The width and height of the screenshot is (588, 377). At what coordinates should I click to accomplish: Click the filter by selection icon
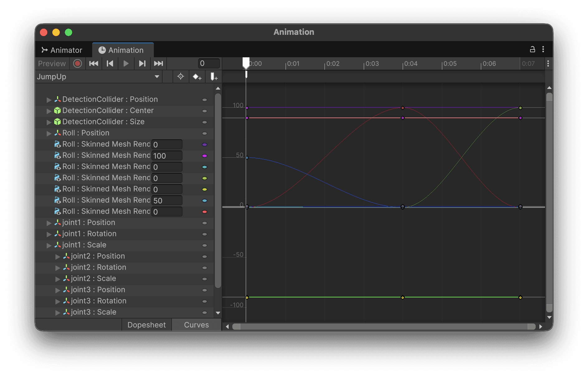pos(181,77)
